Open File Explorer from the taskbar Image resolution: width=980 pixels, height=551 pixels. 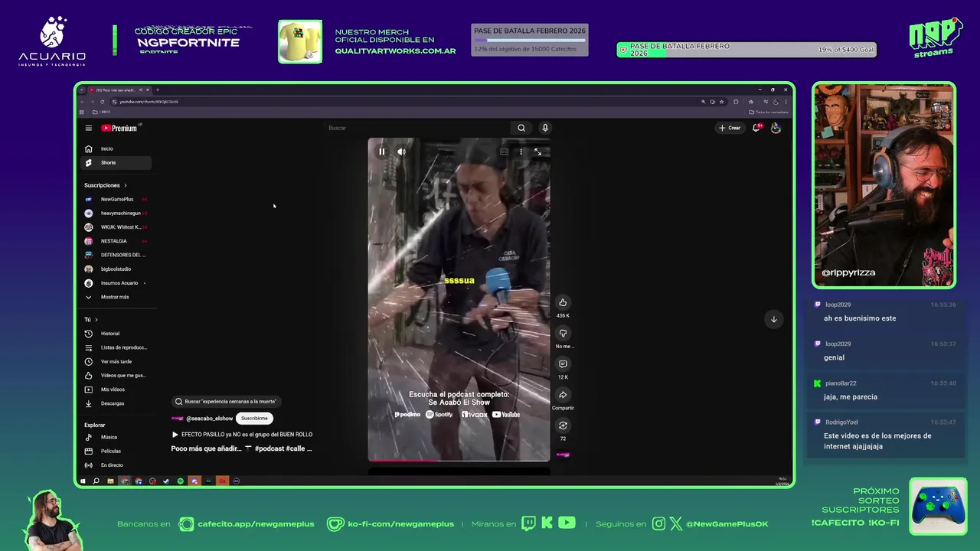tap(110, 481)
